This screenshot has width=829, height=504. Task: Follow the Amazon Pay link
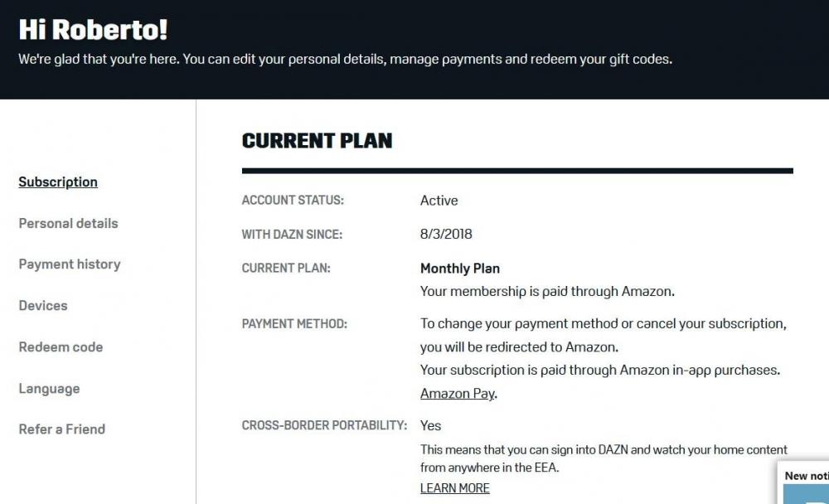point(457,394)
